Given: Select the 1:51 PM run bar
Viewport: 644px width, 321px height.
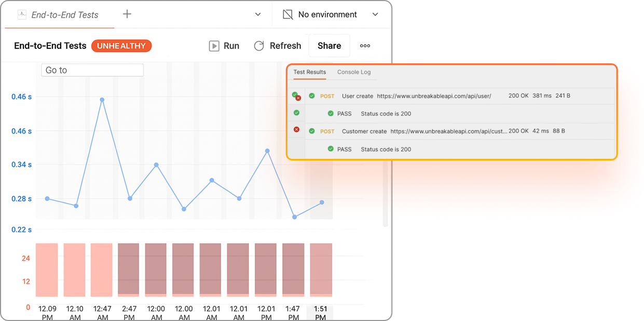Looking at the screenshot, I should (x=321, y=270).
